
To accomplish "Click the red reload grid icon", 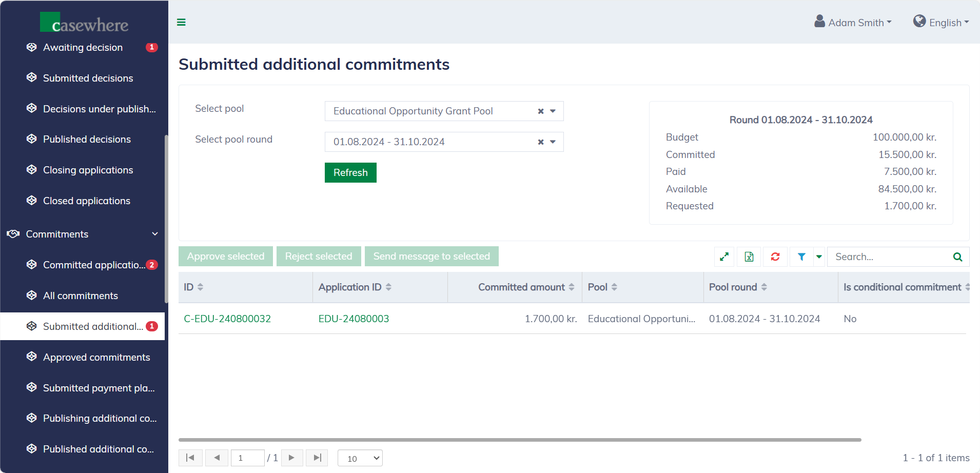I will [775, 257].
